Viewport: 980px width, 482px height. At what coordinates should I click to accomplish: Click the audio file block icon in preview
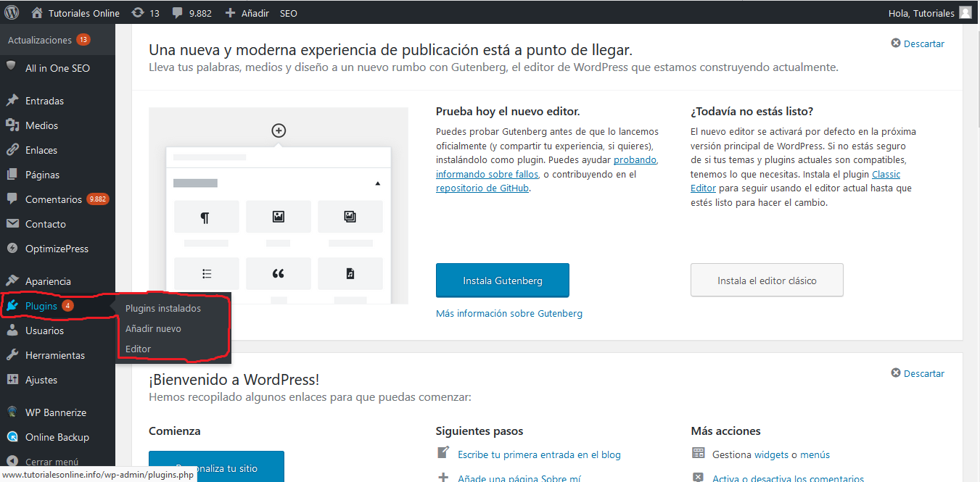click(x=350, y=274)
